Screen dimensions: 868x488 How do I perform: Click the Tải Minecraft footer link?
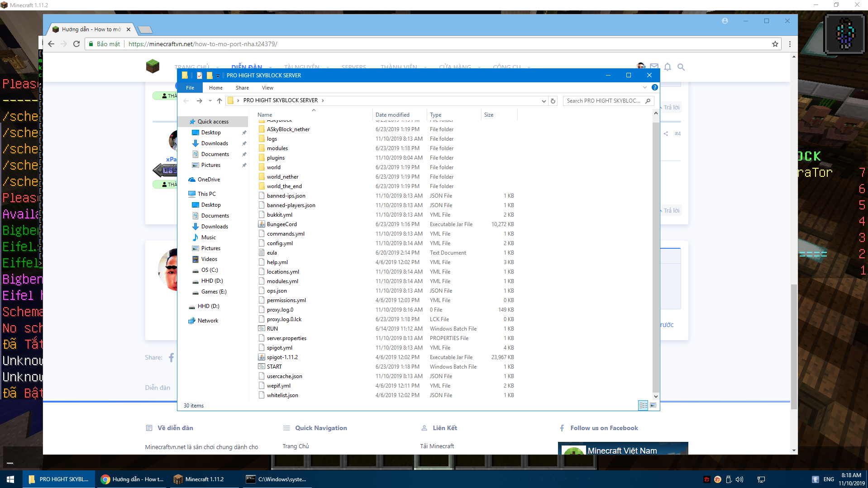(x=437, y=446)
